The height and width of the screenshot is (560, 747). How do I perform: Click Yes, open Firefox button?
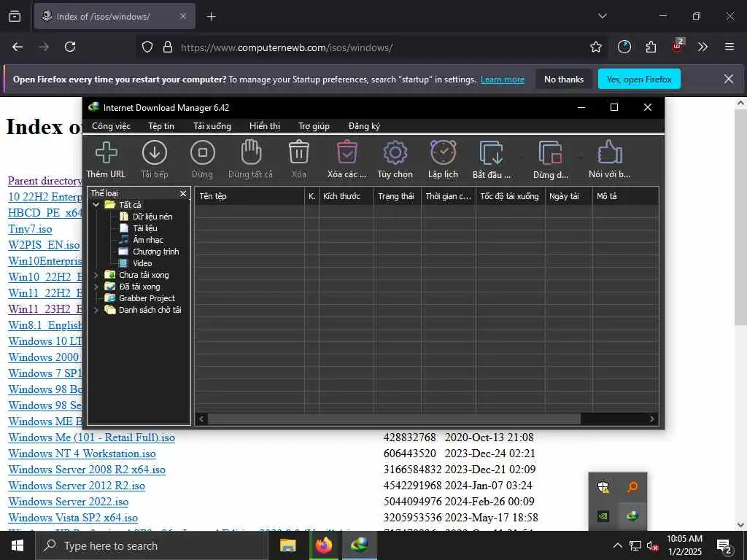coord(639,79)
